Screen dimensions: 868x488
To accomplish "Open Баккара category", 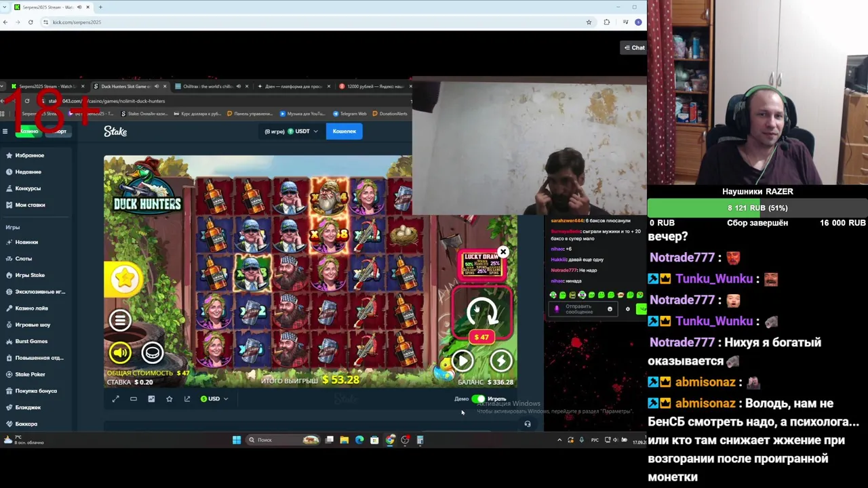I will [x=26, y=424].
